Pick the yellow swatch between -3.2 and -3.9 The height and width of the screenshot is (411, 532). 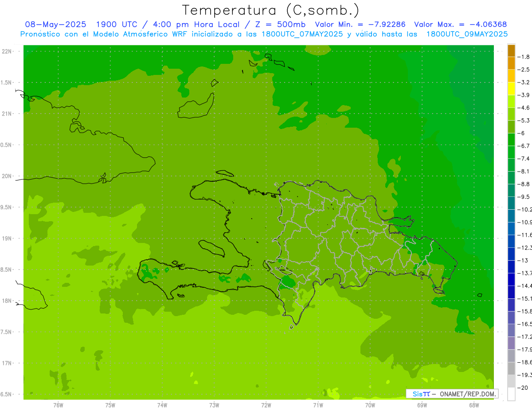coord(511,89)
